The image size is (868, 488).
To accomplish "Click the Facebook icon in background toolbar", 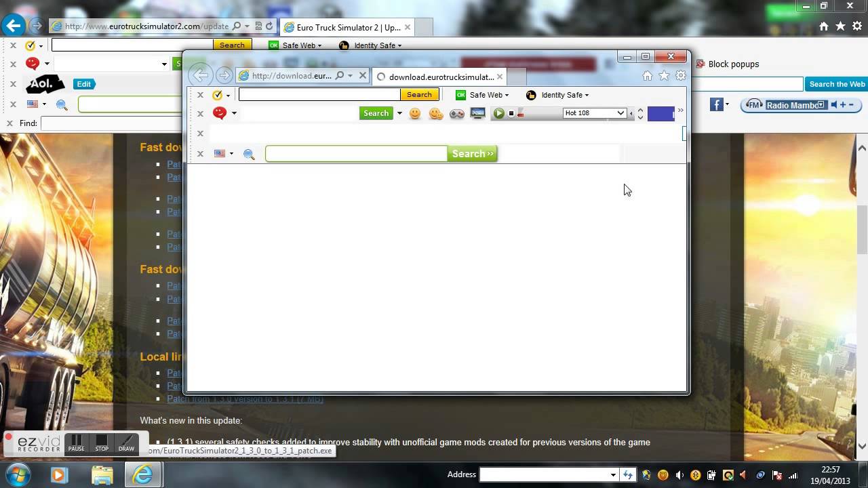I will point(716,104).
